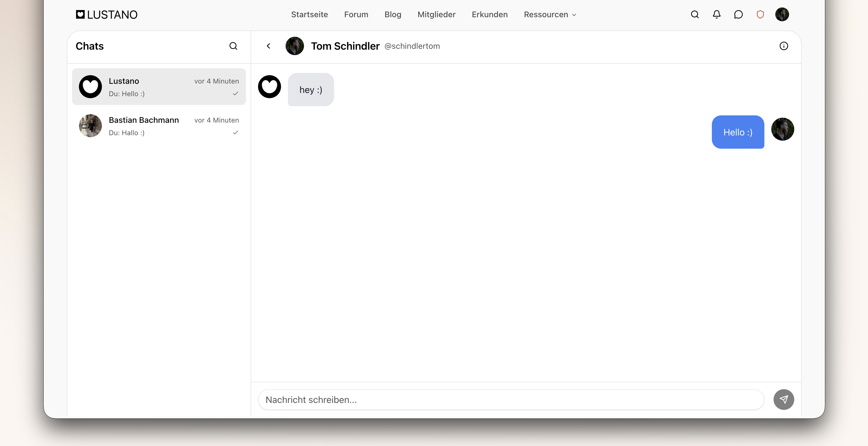Click Tom Schindler's avatar in the chat header
Screen dimensions: 868x446
pos(294,46)
